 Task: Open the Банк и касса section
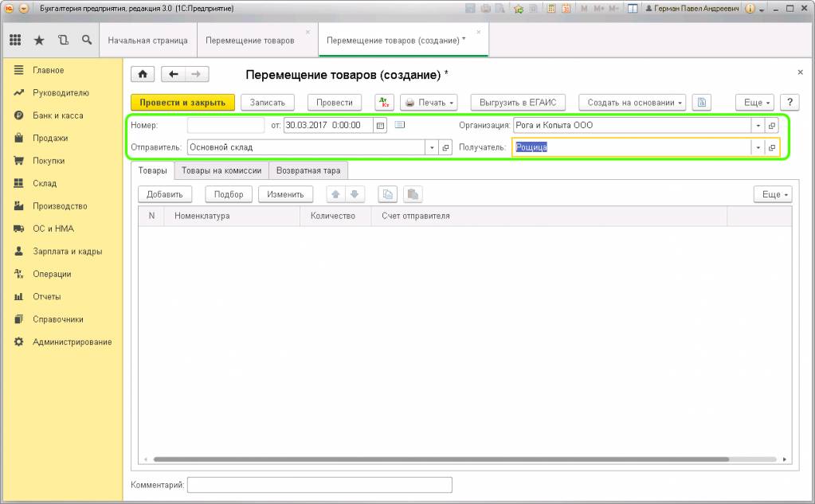point(57,115)
